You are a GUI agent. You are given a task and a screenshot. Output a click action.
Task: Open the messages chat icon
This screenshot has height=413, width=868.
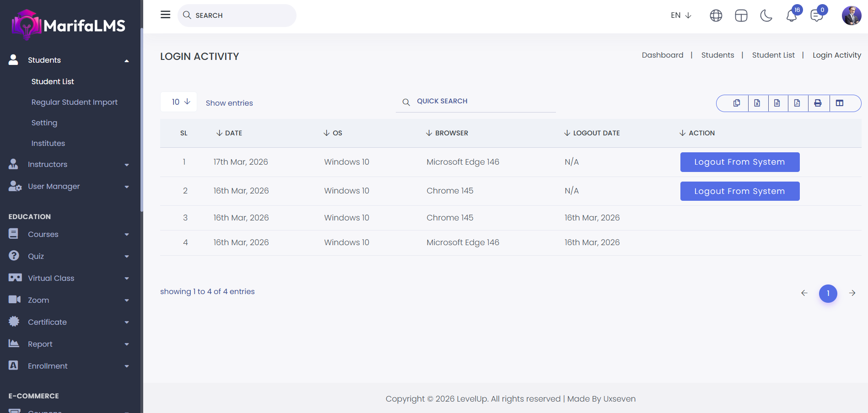coord(817,16)
